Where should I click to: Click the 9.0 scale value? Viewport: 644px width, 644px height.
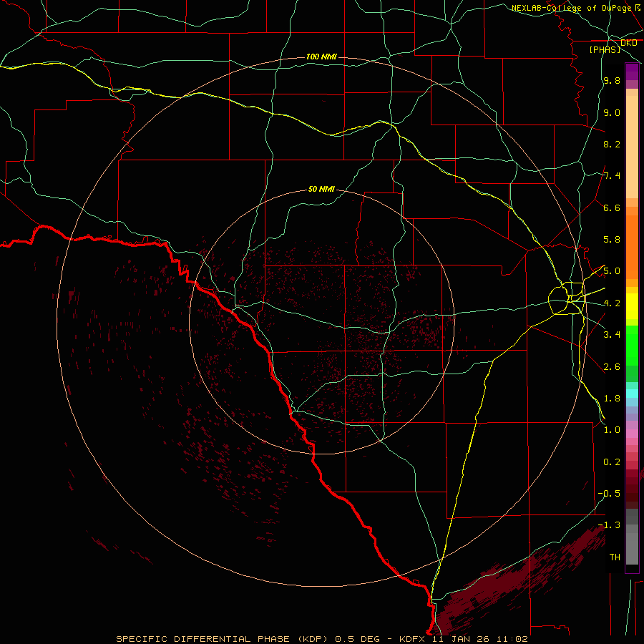point(612,113)
